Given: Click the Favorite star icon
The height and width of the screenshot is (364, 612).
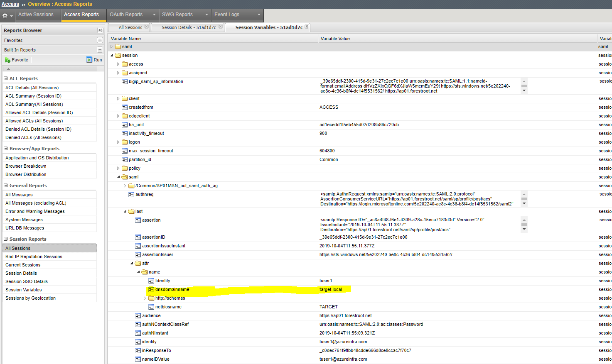Looking at the screenshot, I should (8, 60).
